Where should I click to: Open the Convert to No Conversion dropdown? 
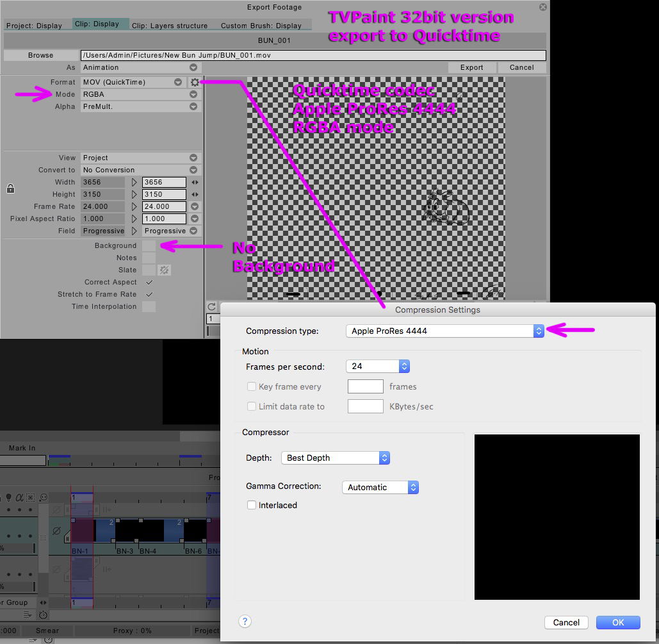click(x=141, y=170)
